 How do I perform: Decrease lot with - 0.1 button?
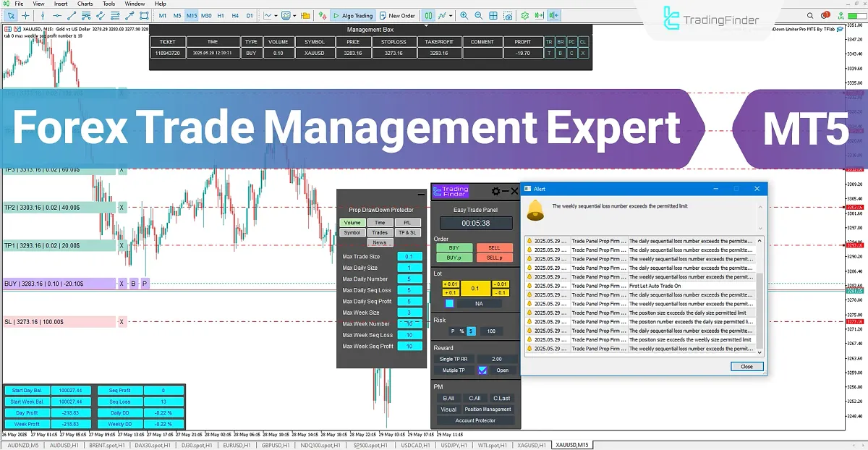click(x=501, y=293)
